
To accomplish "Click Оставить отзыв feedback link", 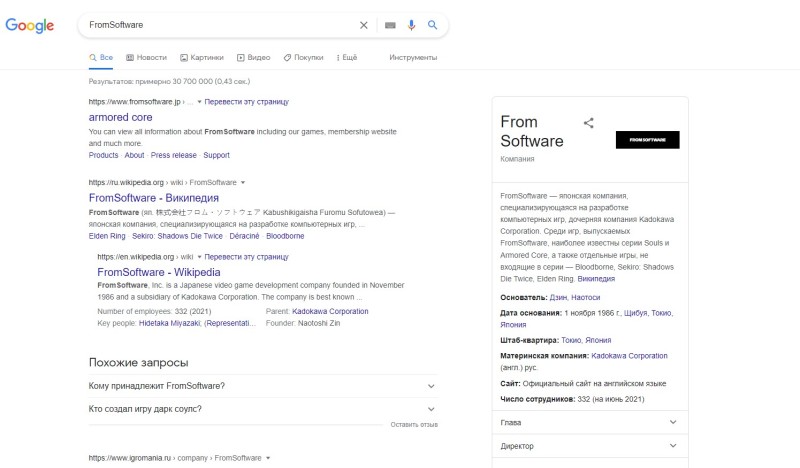I will (x=414, y=425).
